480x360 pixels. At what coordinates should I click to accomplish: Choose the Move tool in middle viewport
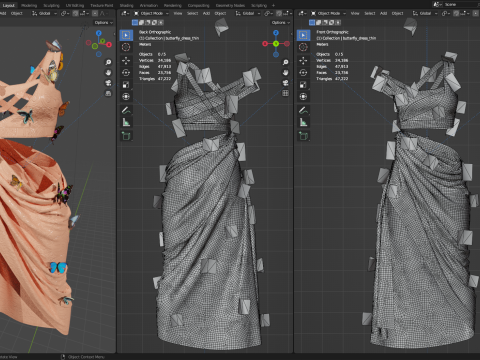pos(126,60)
